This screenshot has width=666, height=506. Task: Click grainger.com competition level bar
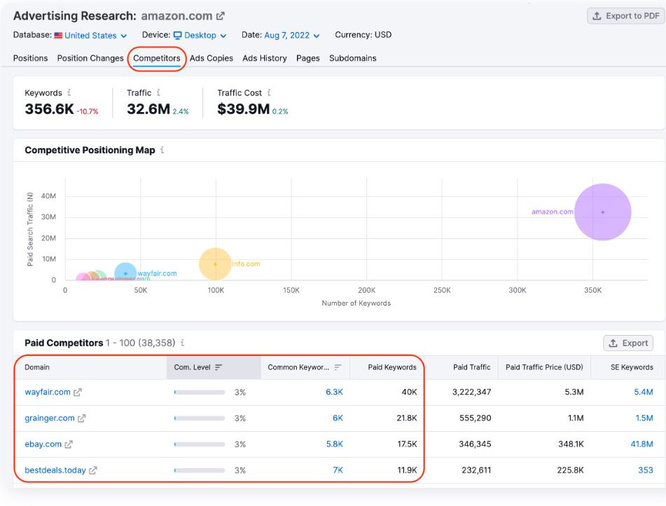199,418
